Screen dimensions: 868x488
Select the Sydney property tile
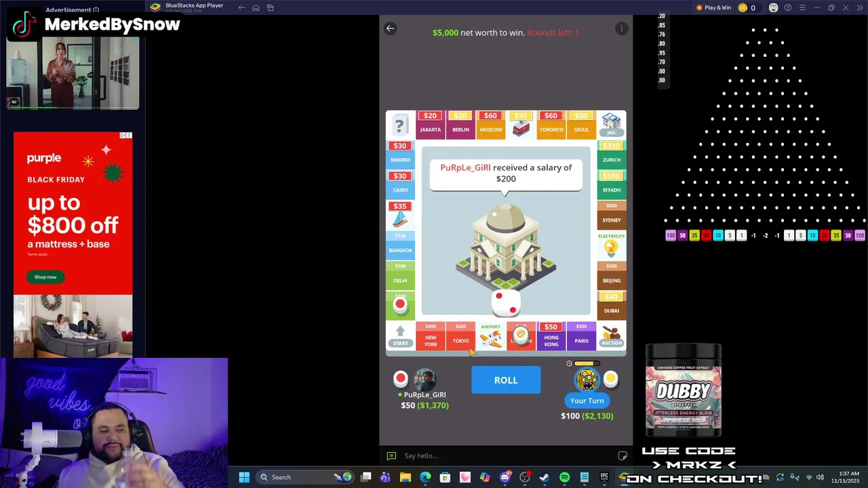[x=611, y=216]
